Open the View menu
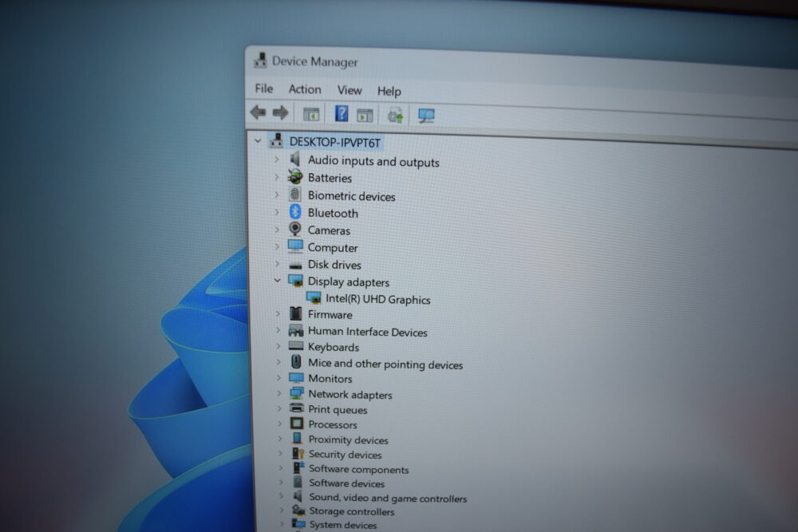Screen dimensions: 798x532 (x=350, y=91)
